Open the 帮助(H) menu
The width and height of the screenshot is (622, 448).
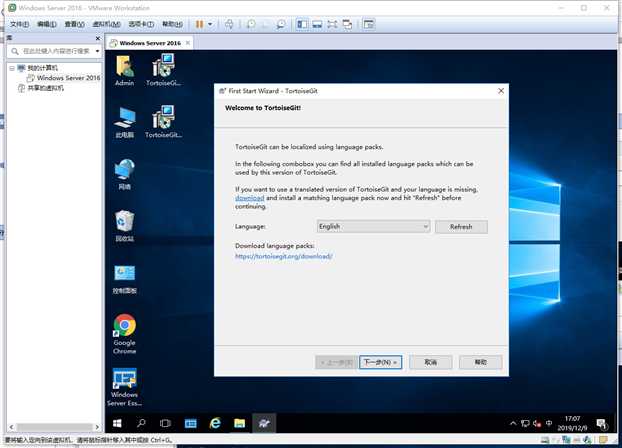click(172, 24)
